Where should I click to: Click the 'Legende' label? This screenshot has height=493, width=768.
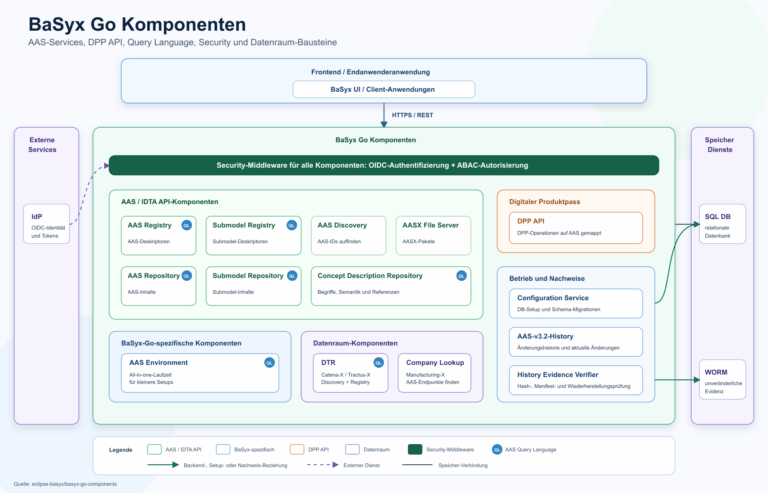(120, 450)
